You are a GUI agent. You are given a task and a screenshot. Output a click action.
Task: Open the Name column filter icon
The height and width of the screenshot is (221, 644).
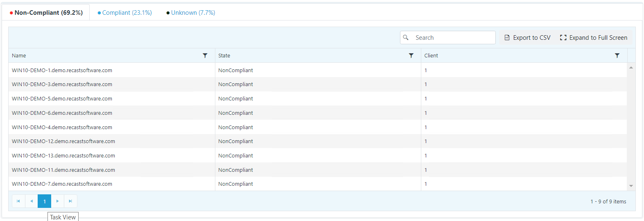point(205,55)
